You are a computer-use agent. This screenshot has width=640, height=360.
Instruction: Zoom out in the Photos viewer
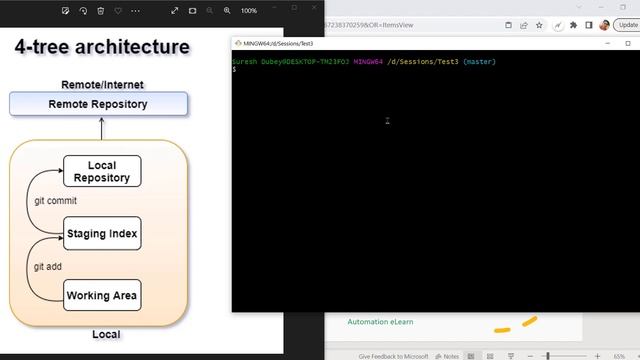pos(210,11)
